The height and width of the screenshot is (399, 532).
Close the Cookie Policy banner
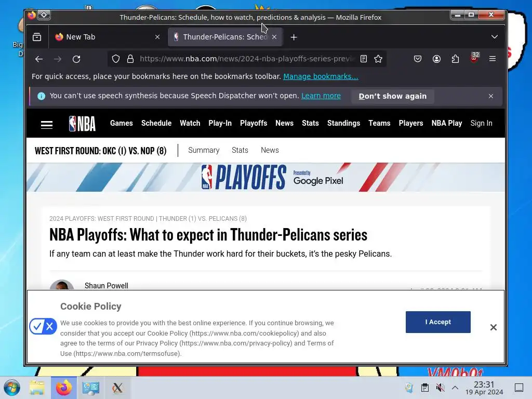494,327
